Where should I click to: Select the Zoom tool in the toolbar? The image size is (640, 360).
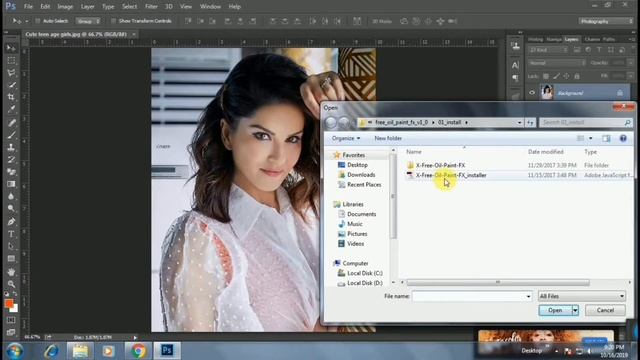(x=11, y=284)
